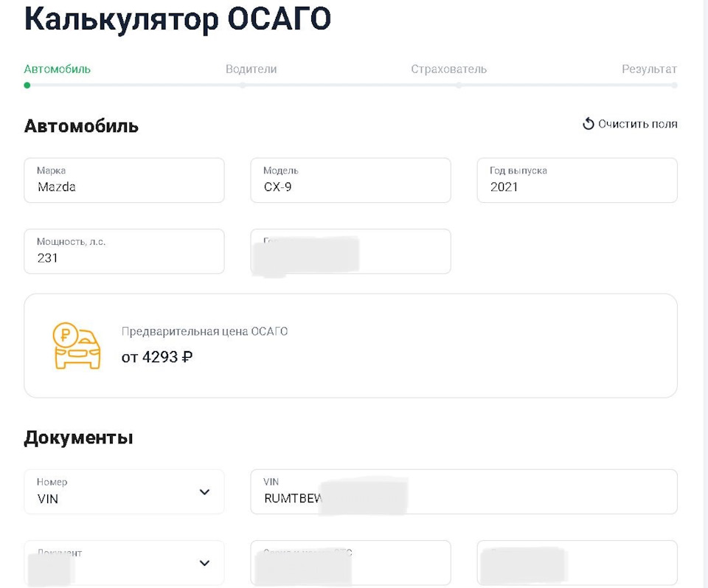This screenshot has height=588, width=708.
Task: Jump to the Результат step
Action: tap(649, 69)
